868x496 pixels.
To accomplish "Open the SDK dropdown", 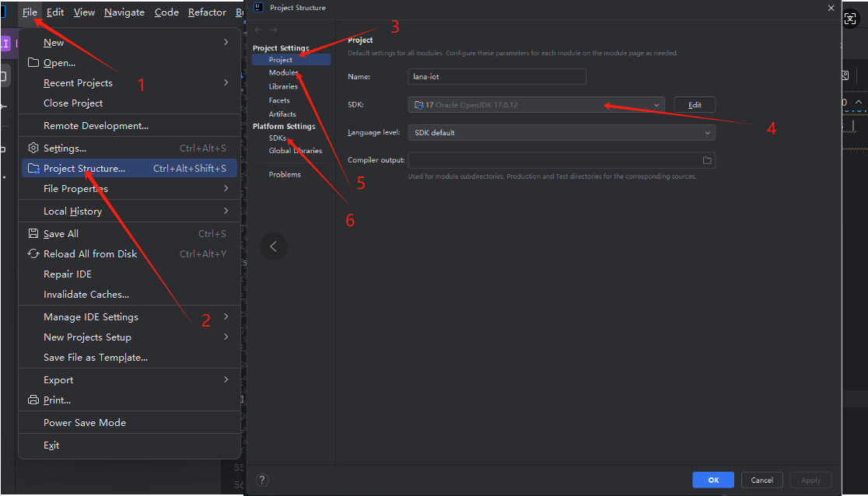I will [536, 105].
